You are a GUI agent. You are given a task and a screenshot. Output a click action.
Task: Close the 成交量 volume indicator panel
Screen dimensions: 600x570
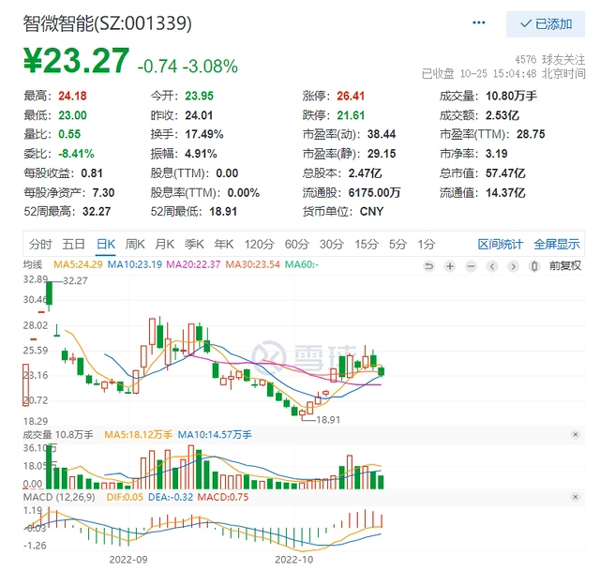575,435
